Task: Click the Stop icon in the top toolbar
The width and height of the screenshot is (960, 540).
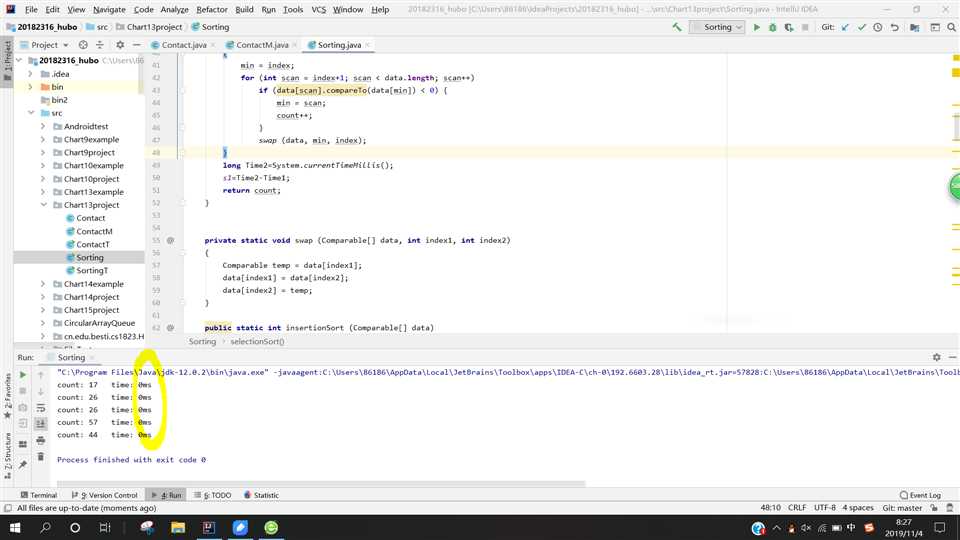Action: (805, 27)
